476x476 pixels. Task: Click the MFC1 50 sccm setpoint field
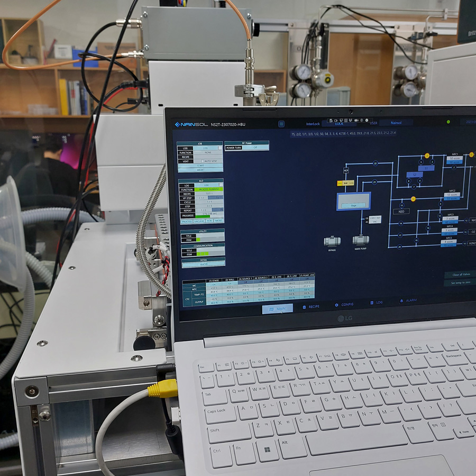[454, 158]
